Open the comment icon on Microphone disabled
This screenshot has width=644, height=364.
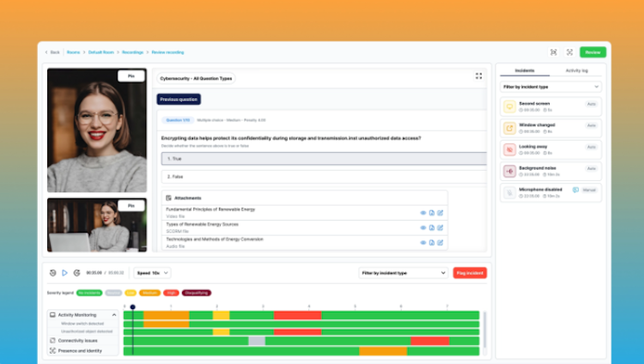575,190
